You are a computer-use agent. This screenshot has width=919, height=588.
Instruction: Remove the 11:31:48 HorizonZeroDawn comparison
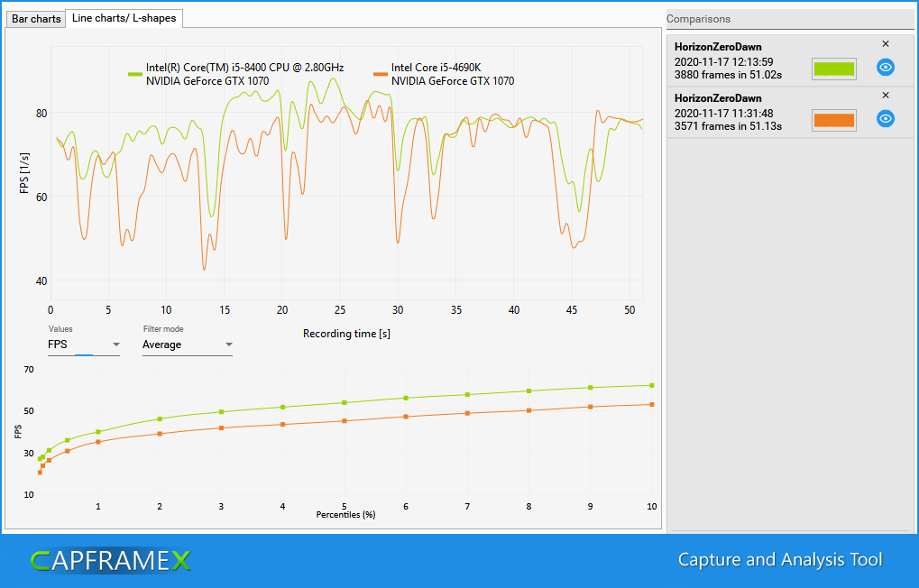tap(886, 95)
